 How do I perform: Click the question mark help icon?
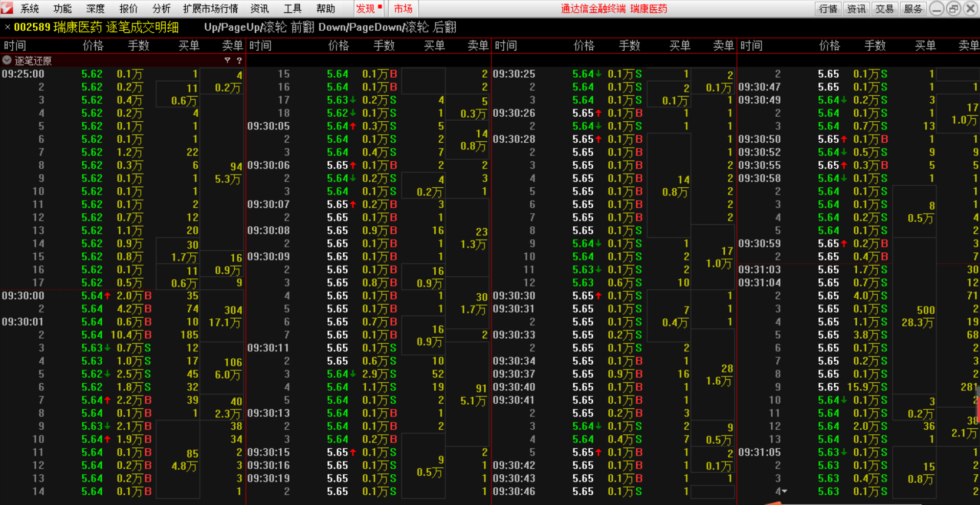point(239,60)
